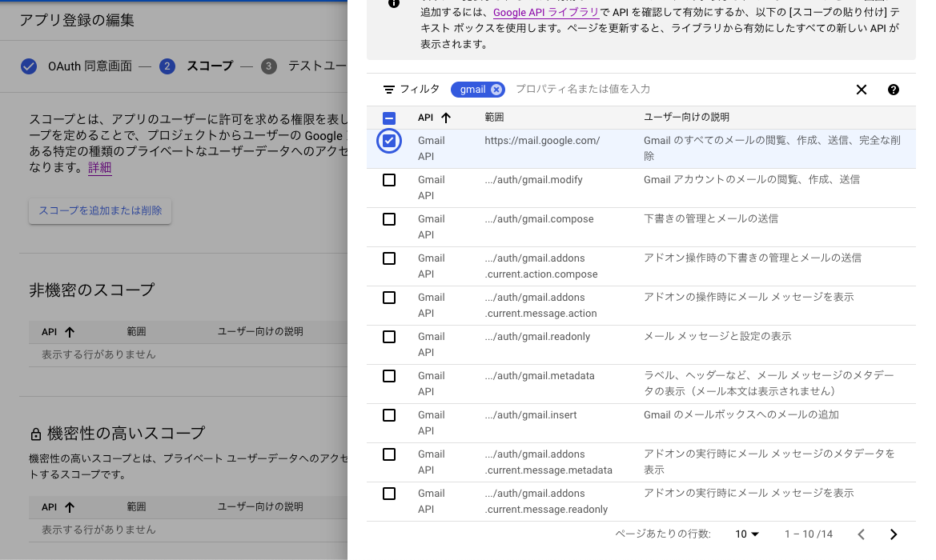Uncheck the https://mail.google.com/ scope
The image size is (936, 560).
click(388, 141)
